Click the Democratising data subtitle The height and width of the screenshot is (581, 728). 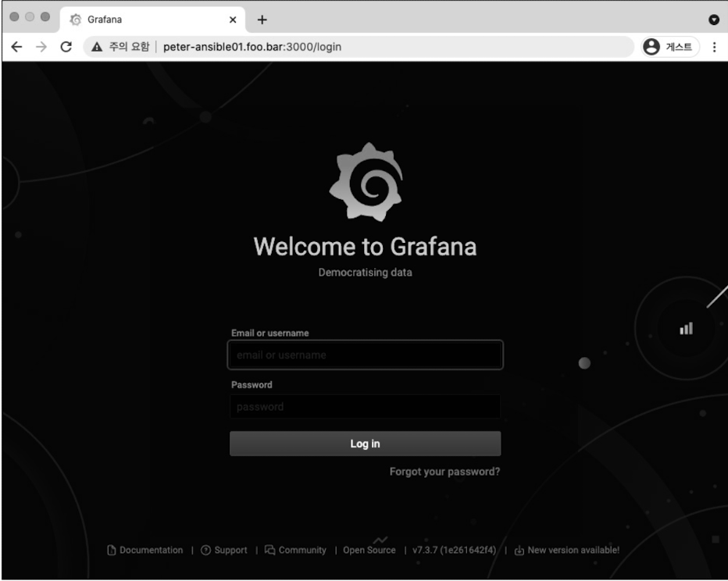click(x=365, y=273)
